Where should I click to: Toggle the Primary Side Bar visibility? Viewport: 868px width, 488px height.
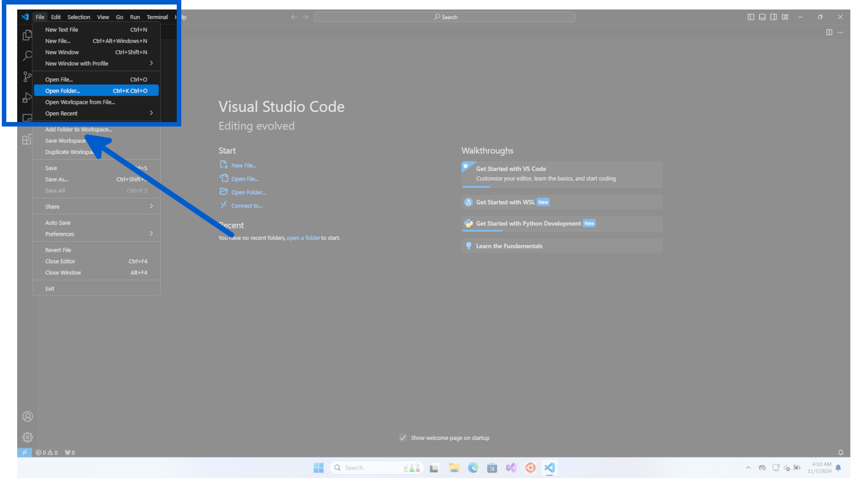(x=751, y=17)
